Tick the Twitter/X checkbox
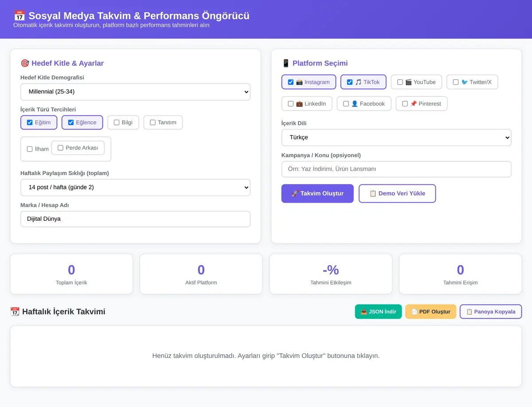Viewport: 532px width, 407px height. coord(456,82)
